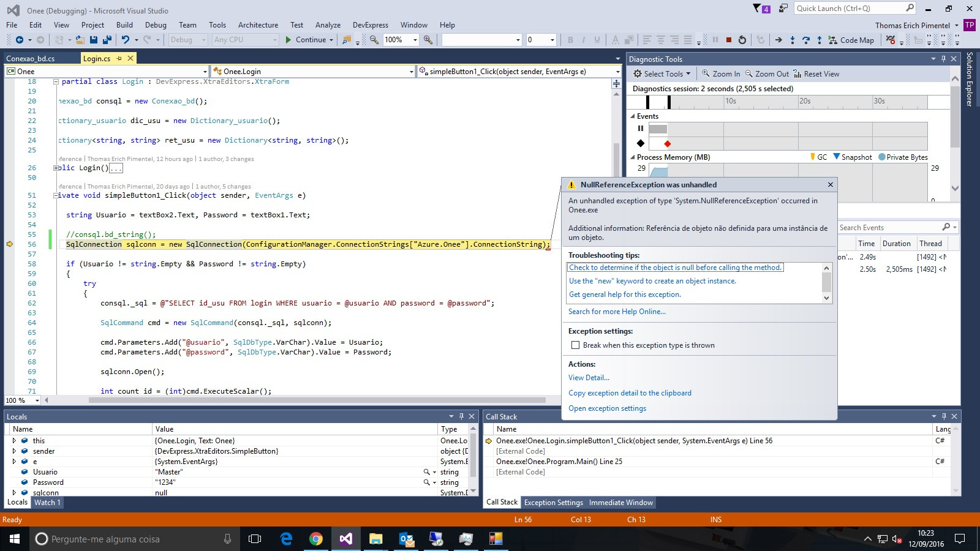Open the Continue button dropdown arrow
Viewport: 980px width, 551px height.
click(331, 40)
